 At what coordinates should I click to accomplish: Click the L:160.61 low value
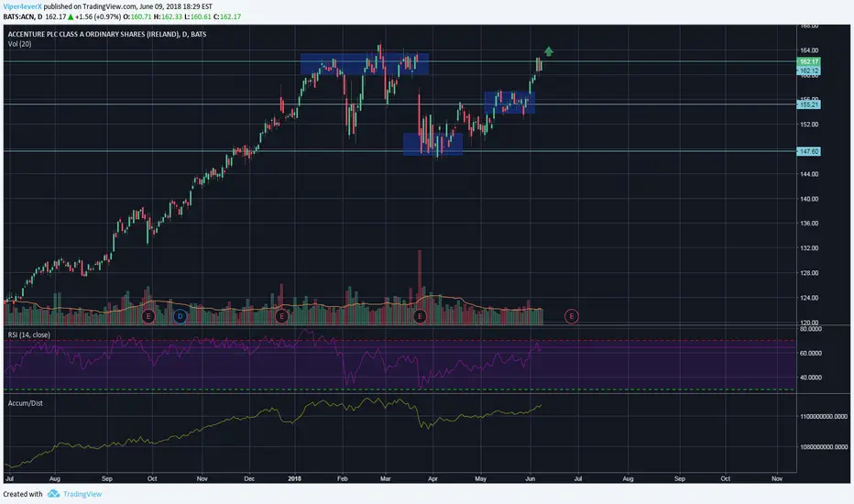pyautogui.click(x=198, y=16)
